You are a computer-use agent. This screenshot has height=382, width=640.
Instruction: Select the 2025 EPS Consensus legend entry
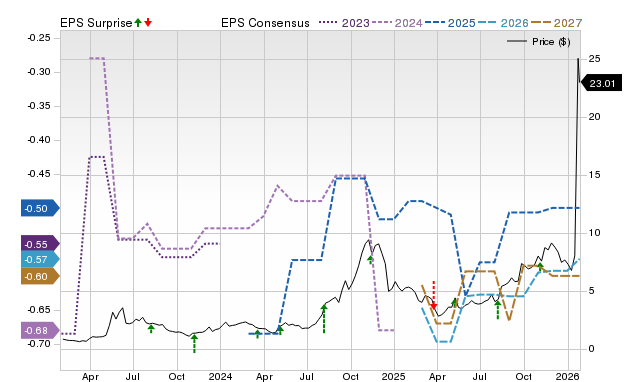point(450,23)
